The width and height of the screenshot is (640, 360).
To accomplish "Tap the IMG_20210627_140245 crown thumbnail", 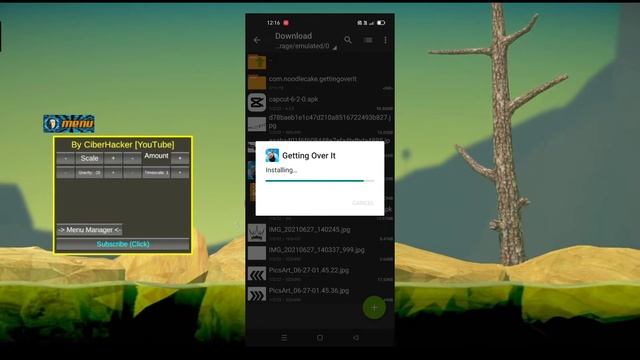I will (257, 233).
